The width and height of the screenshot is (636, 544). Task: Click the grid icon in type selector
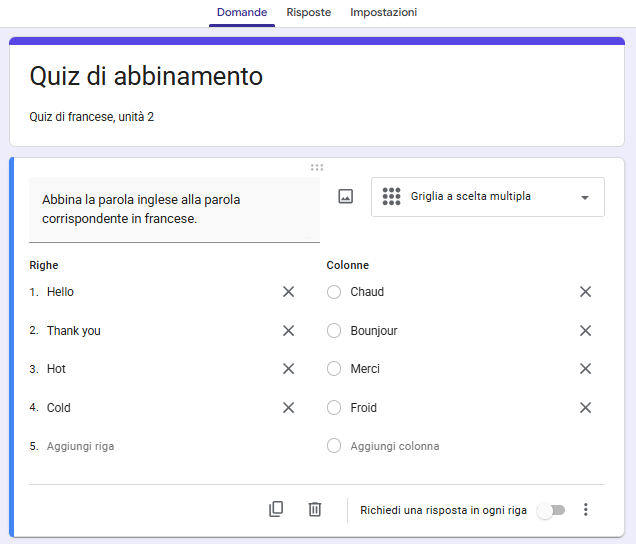391,196
